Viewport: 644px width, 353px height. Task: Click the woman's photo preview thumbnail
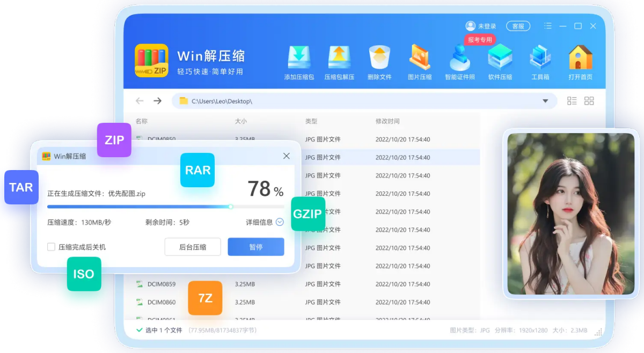pyautogui.click(x=571, y=214)
